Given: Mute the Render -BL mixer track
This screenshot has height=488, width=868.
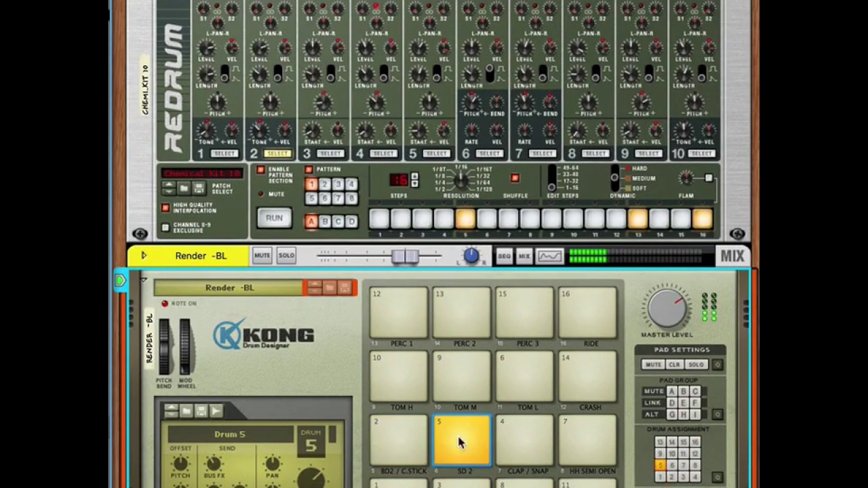Looking at the screenshot, I should point(262,256).
